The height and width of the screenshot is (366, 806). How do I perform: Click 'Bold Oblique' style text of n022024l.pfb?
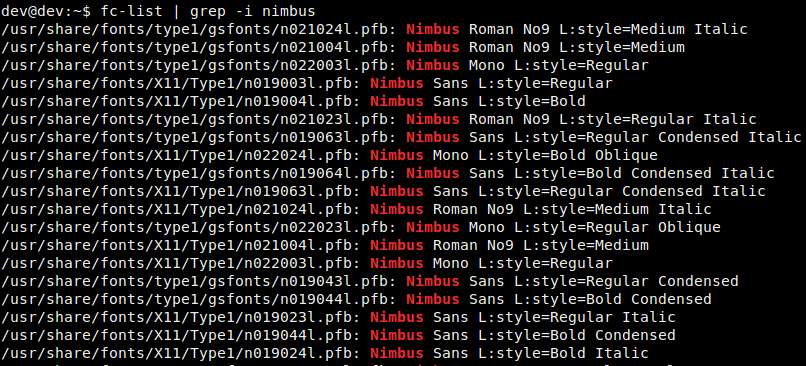pos(603,155)
